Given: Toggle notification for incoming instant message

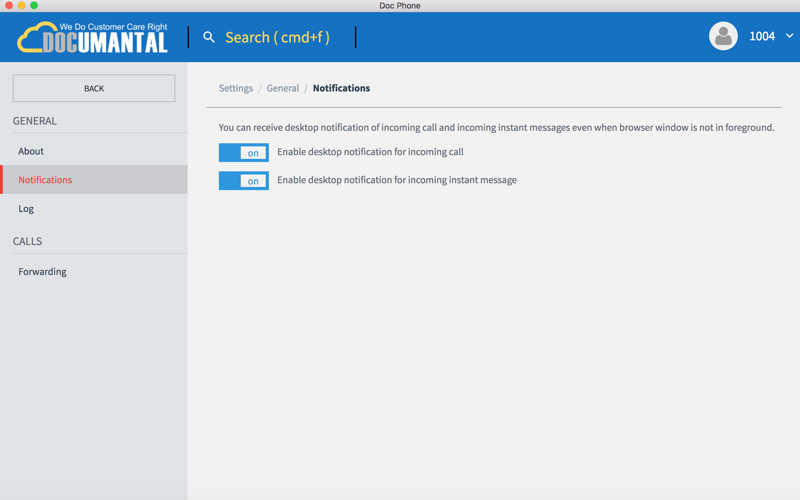Looking at the screenshot, I should coord(244,180).
